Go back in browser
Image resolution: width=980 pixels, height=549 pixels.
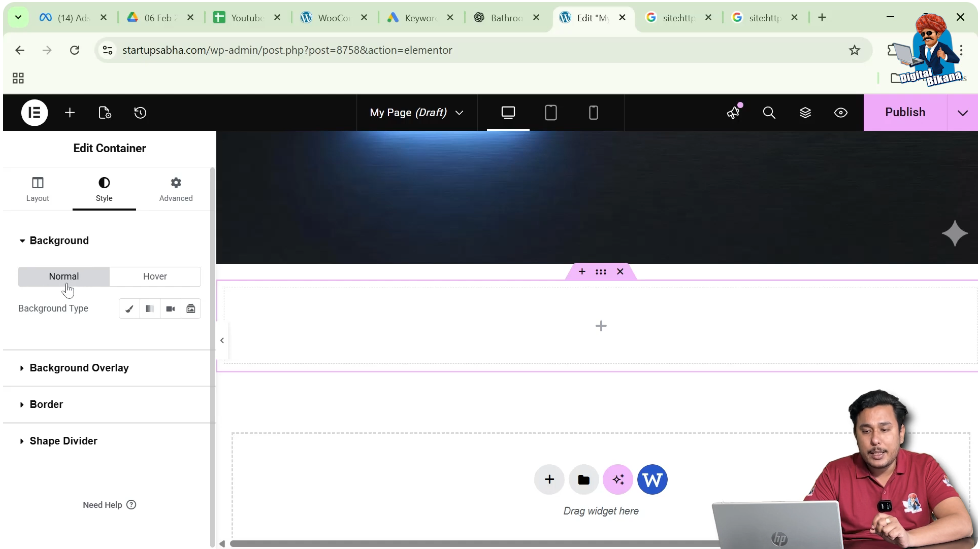20,50
